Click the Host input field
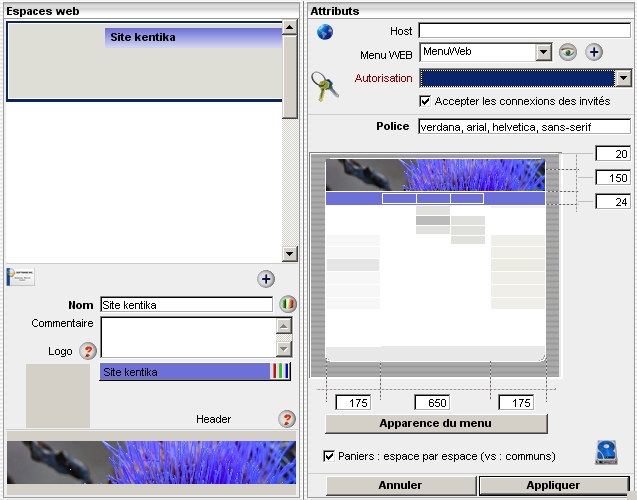 pyautogui.click(x=524, y=31)
